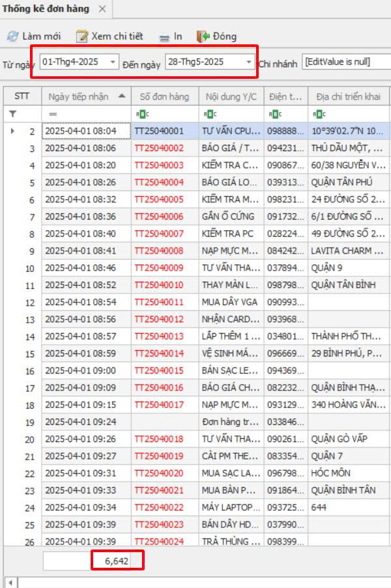
Task: Open Xem chi tiết details view
Action: coord(82,37)
